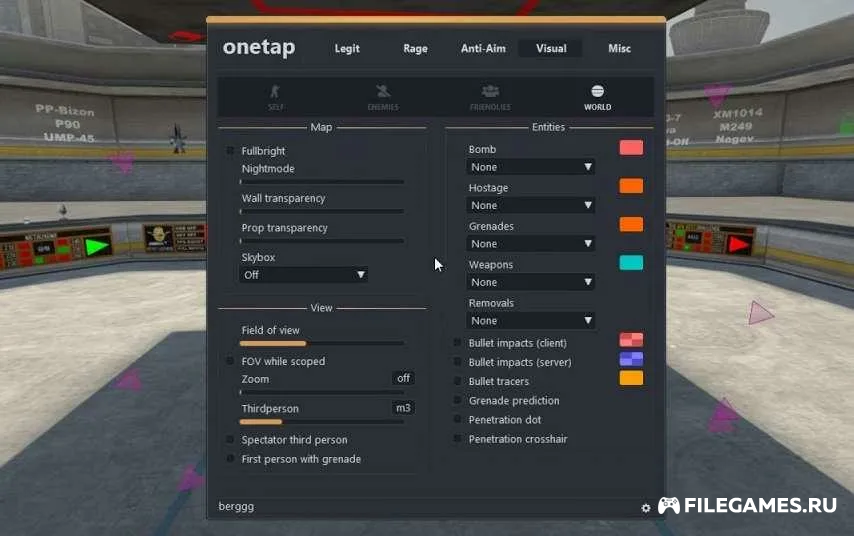
Task: Click the Zoom keybind button labeled off
Action: click(x=403, y=378)
